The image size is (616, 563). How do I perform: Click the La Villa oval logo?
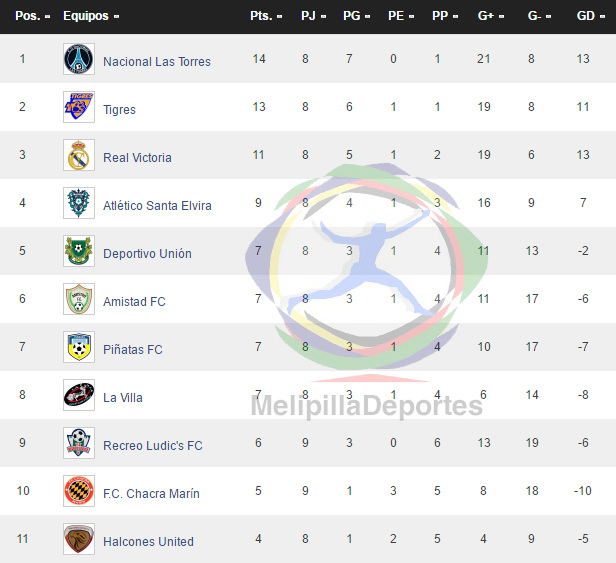coord(79,395)
